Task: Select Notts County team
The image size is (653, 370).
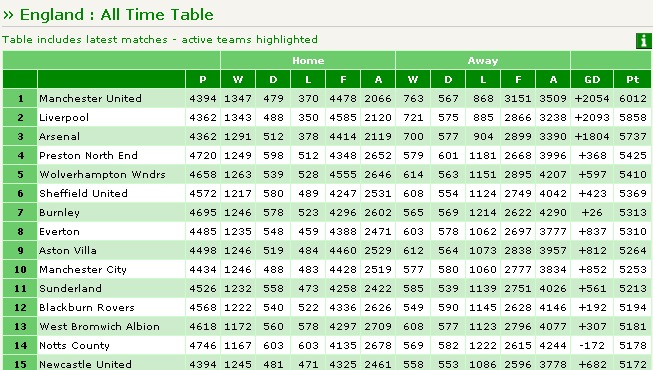Action: [75, 345]
